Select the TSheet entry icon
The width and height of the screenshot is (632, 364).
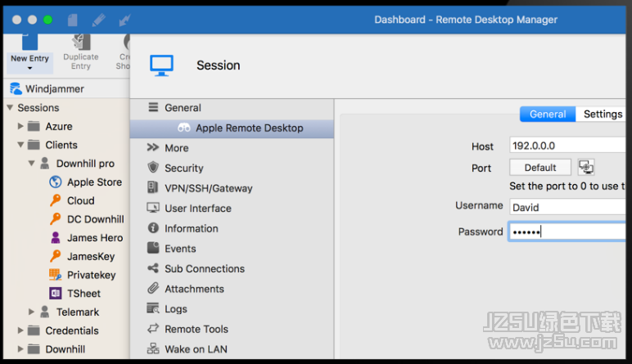click(x=55, y=293)
